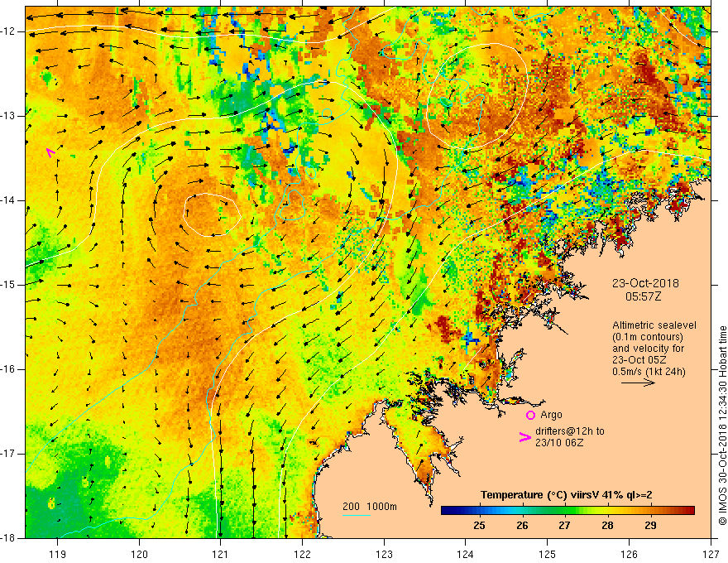
Task: Click longitude axis label 123
Action: (384, 554)
